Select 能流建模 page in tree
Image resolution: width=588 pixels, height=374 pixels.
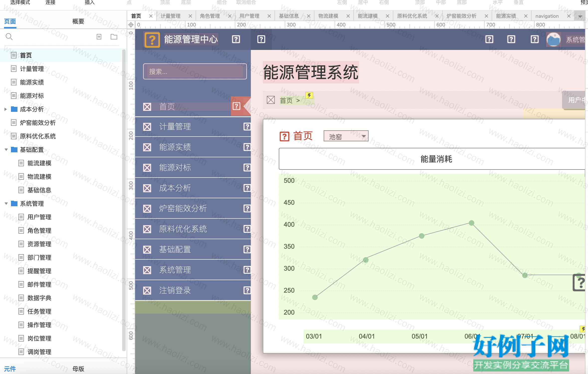click(39, 163)
